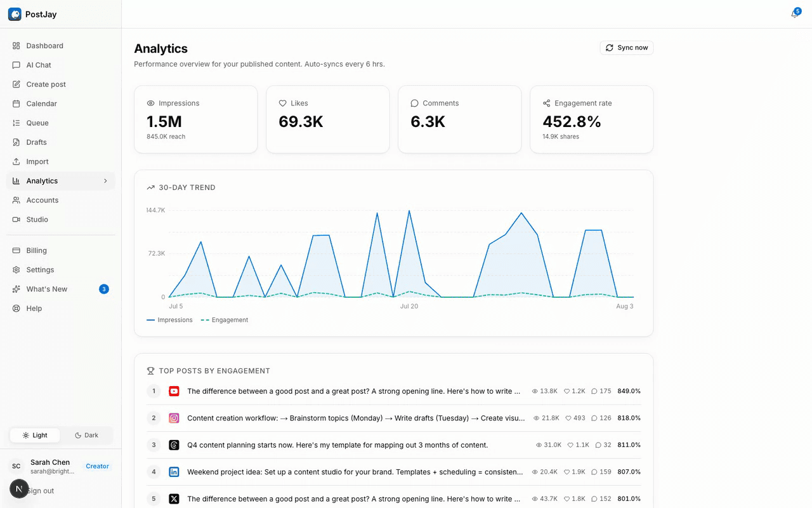
Task: Open post "Q4 content planning starts now"
Action: click(x=337, y=445)
